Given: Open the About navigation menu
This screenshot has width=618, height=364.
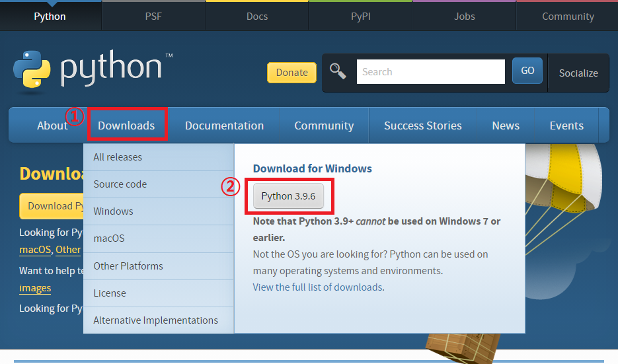Looking at the screenshot, I should point(52,126).
